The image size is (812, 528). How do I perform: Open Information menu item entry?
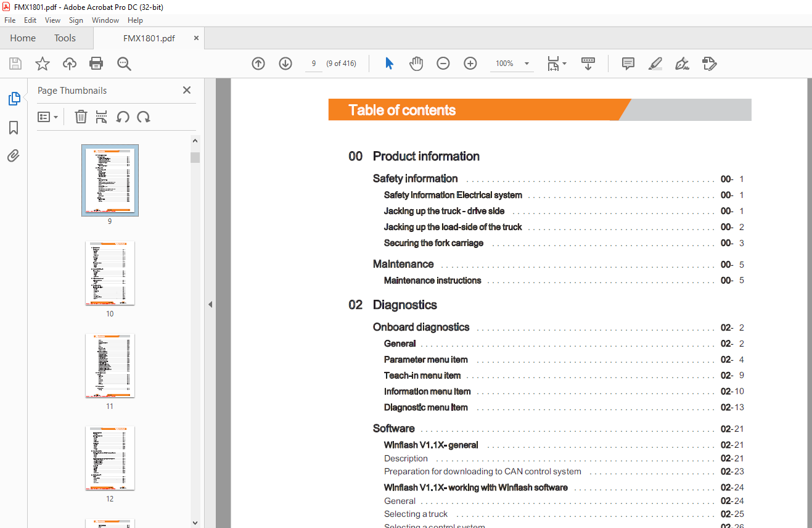(427, 391)
